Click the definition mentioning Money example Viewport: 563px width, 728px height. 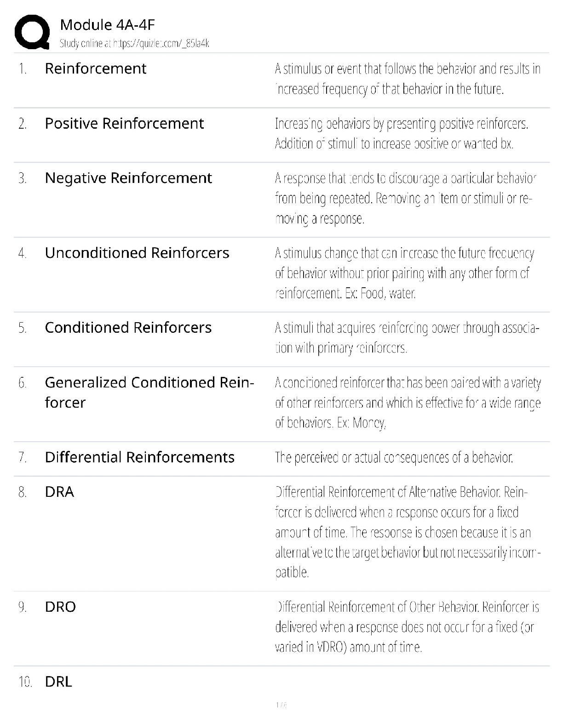408,403
